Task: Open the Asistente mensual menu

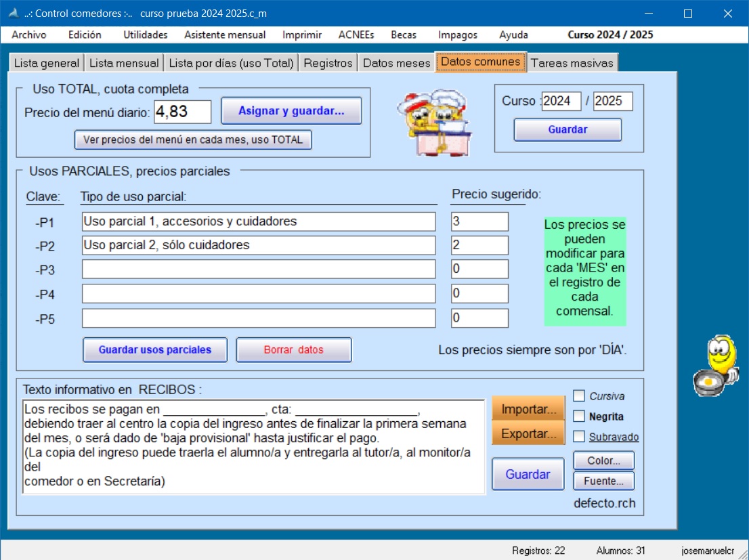Action: coord(225,35)
